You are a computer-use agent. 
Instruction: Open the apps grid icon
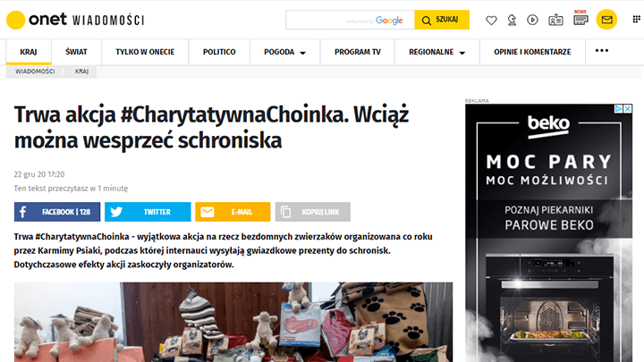[x=636, y=19]
